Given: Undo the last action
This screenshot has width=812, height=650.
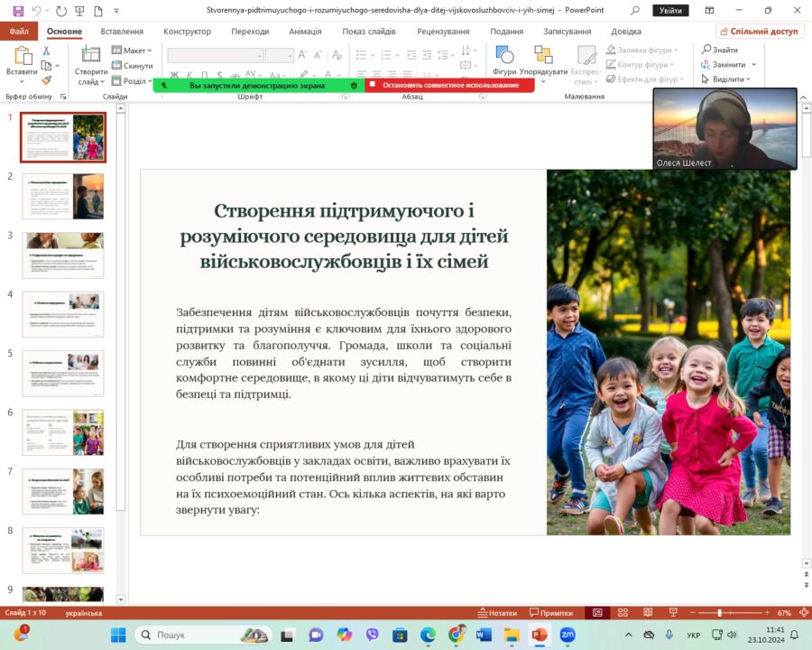Looking at the screenshot, I should [37, 10].
